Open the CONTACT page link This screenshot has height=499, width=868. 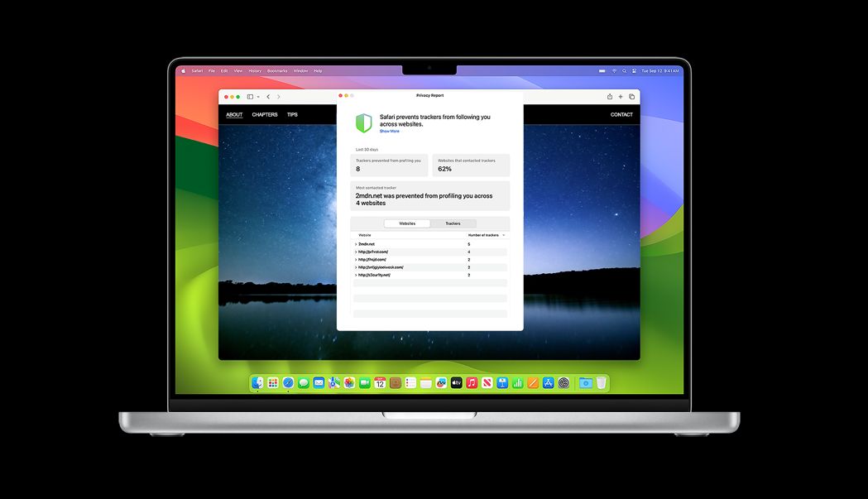point(621,114)
